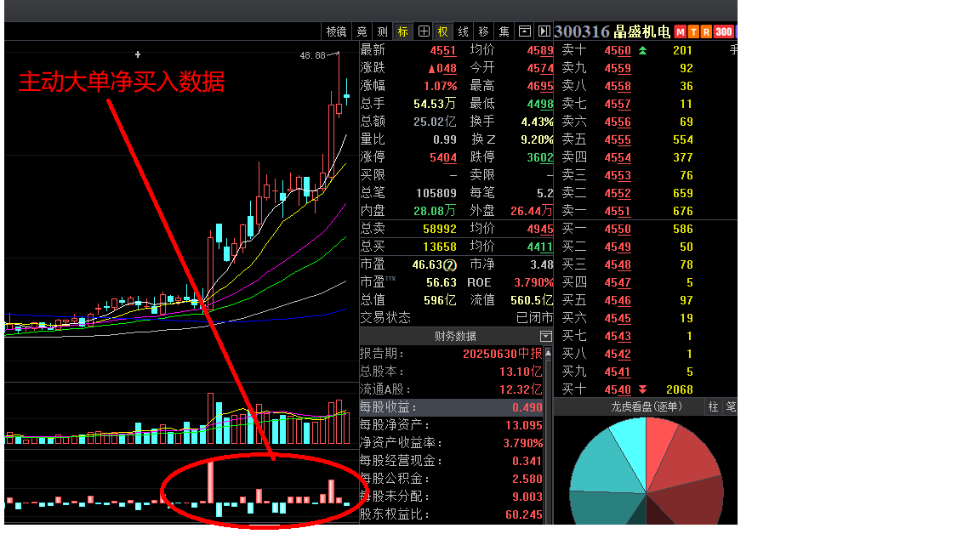980x551 pixels.
Task: Click the bright cyan pie chart slice
Action: 633,446
